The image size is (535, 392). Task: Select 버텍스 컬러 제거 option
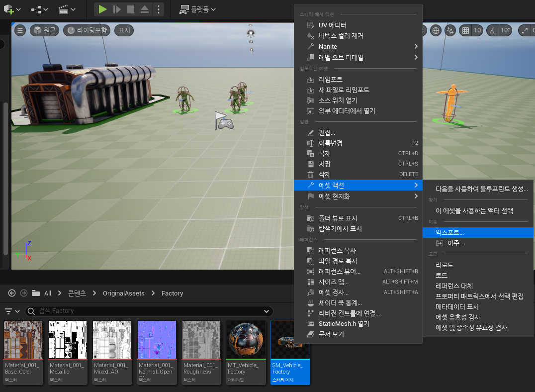pos(358,35)
